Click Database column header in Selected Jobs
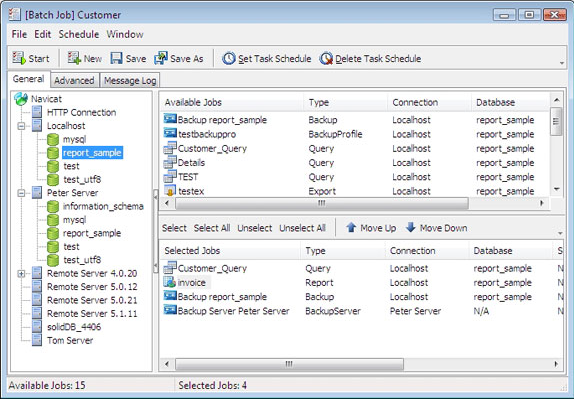This screenshot has width=574, height=399. pyautogui.click(x=510, y=251)
